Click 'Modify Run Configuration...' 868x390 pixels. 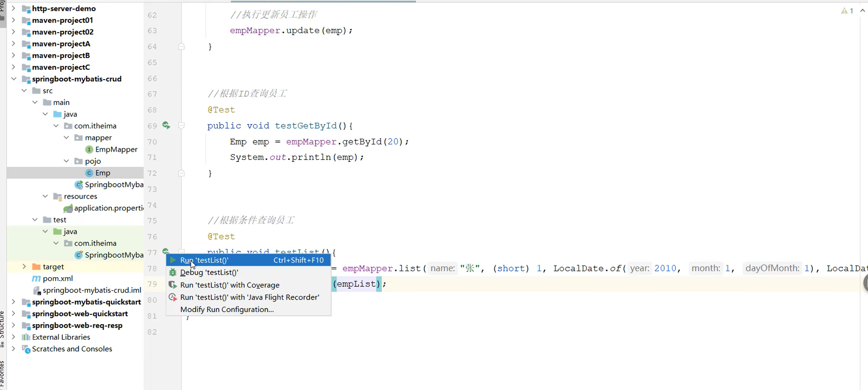coord(227,309)
